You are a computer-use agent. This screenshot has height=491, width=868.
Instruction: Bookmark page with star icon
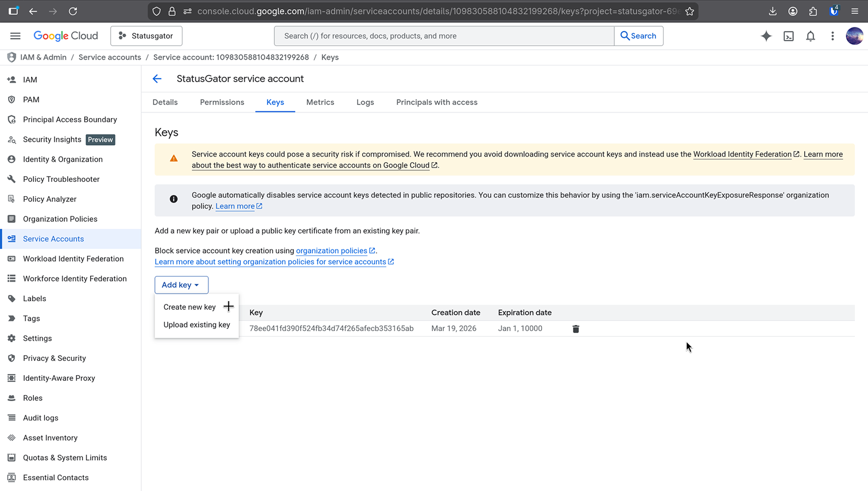(x=689, y=11)
